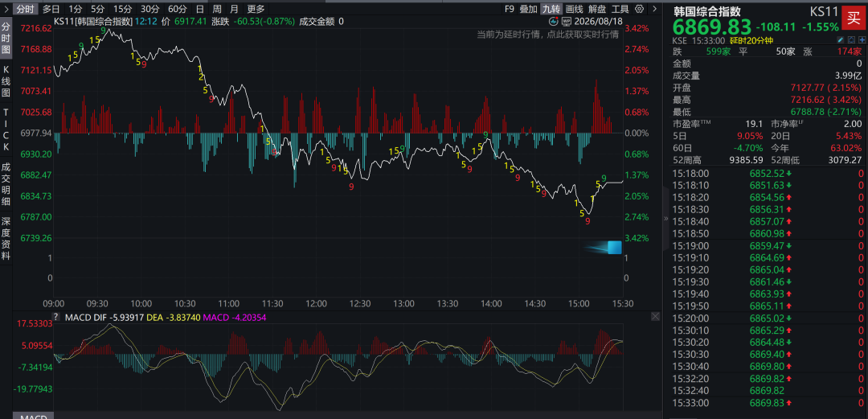
Task: Click the 15:33:00 tick row in the list
Action: (768, 402)
